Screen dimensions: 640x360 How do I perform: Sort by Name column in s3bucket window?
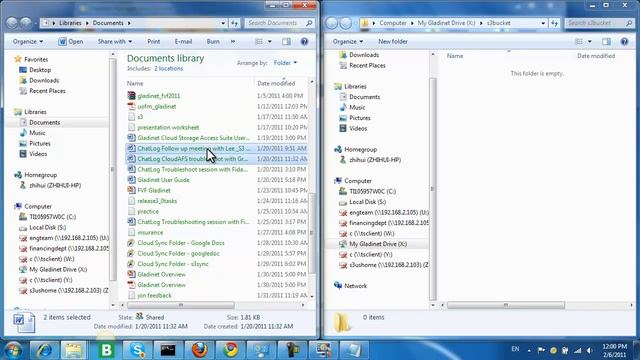click(x=455, y=56)
